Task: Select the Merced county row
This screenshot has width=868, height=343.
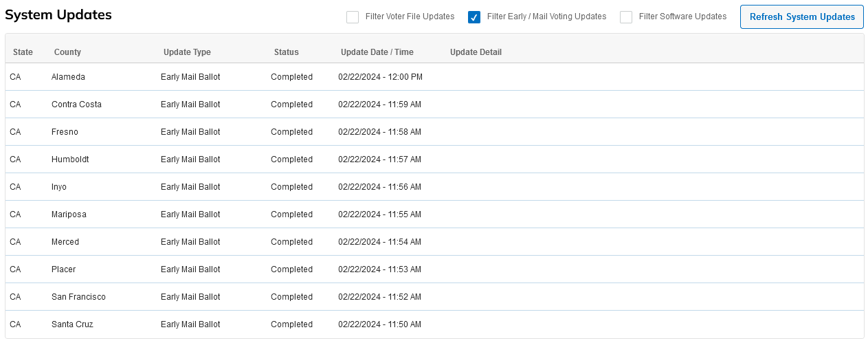Action: [x=434, y=242]
